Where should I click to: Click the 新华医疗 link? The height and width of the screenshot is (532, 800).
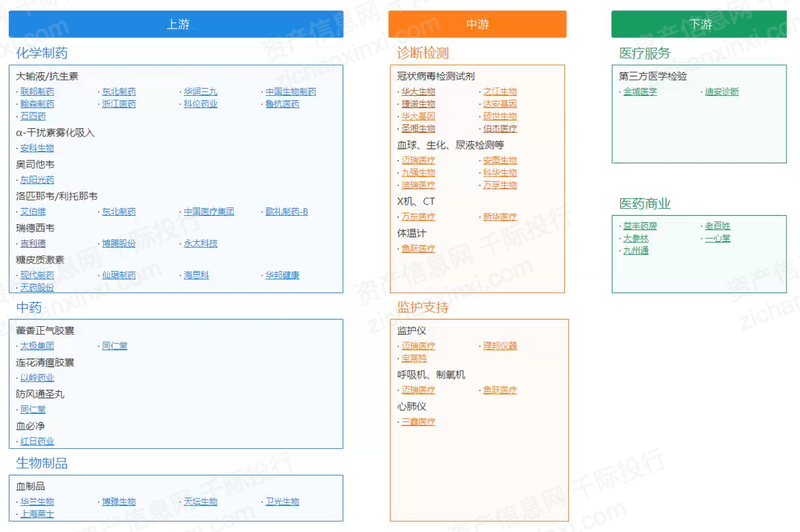click(500, 217)
